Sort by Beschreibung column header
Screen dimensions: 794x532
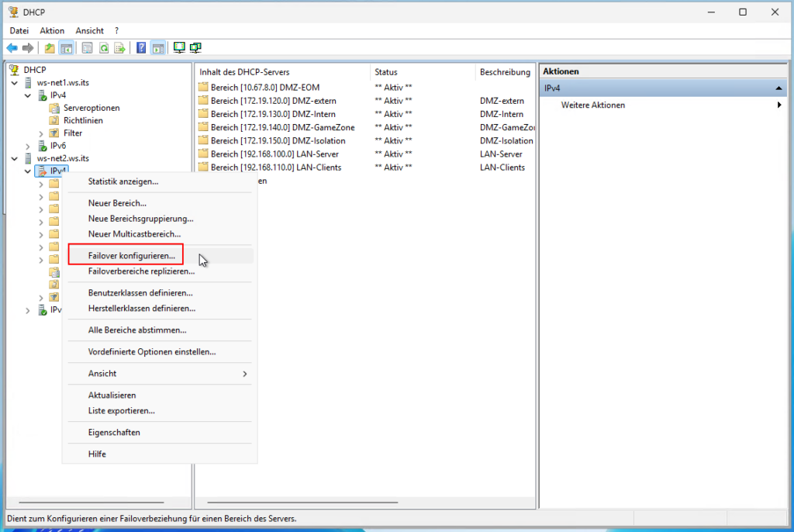pos(505,72)
